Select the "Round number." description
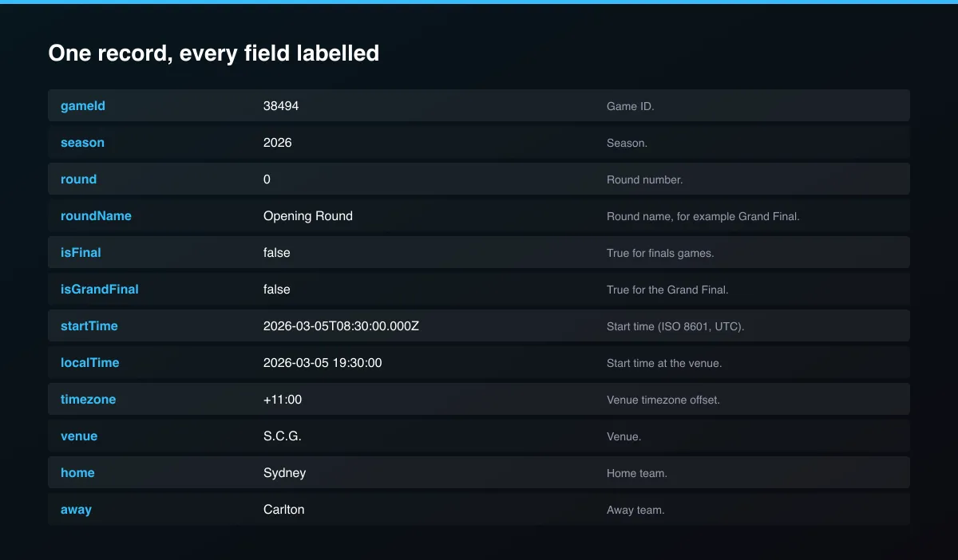Viewport: 958px width, 560px height. coord(645,179)
